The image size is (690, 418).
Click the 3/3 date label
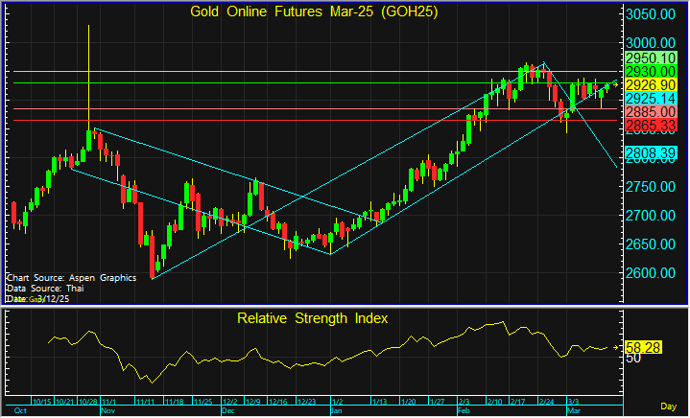pos(573,402)
